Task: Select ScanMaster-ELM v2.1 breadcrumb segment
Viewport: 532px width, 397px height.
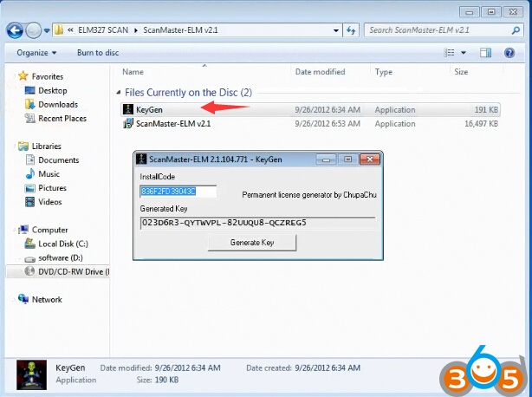Action: click(x=180, y=29)
